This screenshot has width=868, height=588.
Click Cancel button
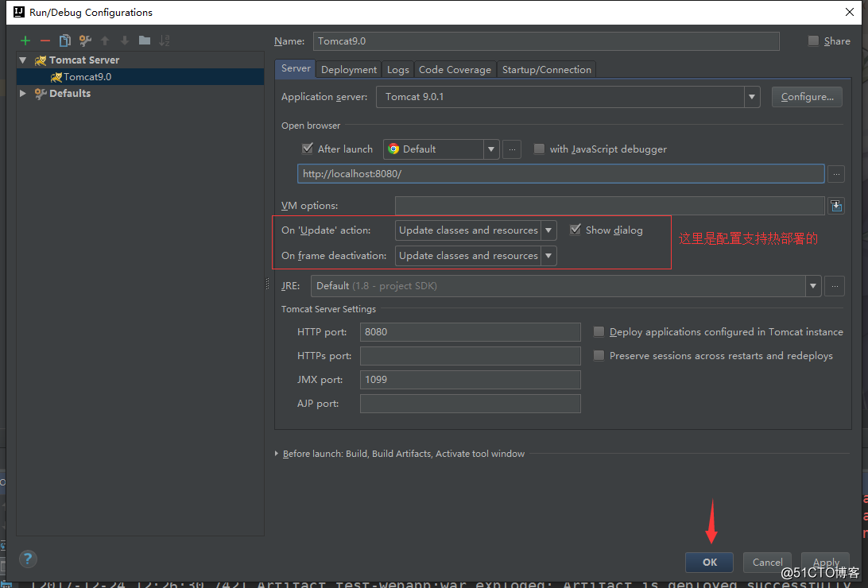[767, 562]
